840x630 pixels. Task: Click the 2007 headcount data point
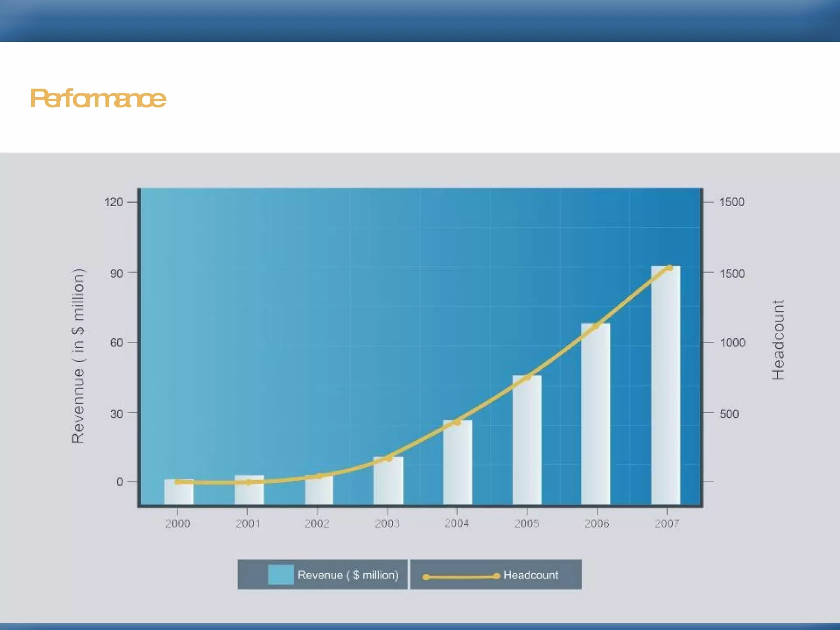(669, 268)
